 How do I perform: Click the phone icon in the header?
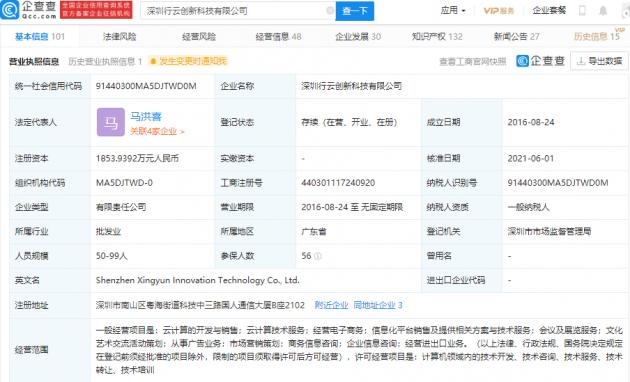pyautogui.click(x=582, y=10)
